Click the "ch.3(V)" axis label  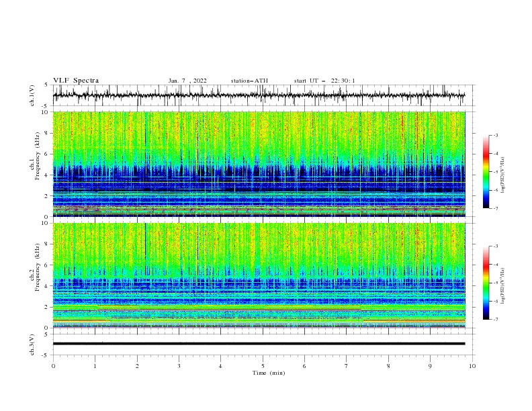coord(32,345)
